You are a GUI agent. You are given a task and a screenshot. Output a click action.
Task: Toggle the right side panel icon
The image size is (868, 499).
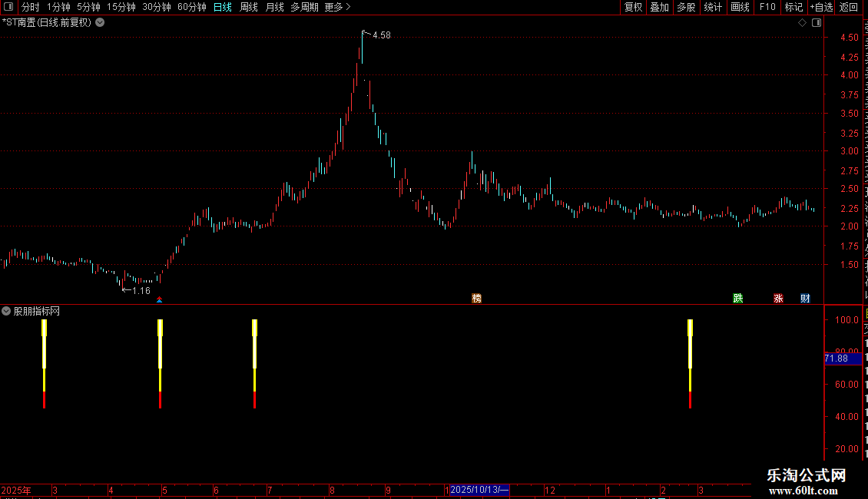tap(817, 23)
